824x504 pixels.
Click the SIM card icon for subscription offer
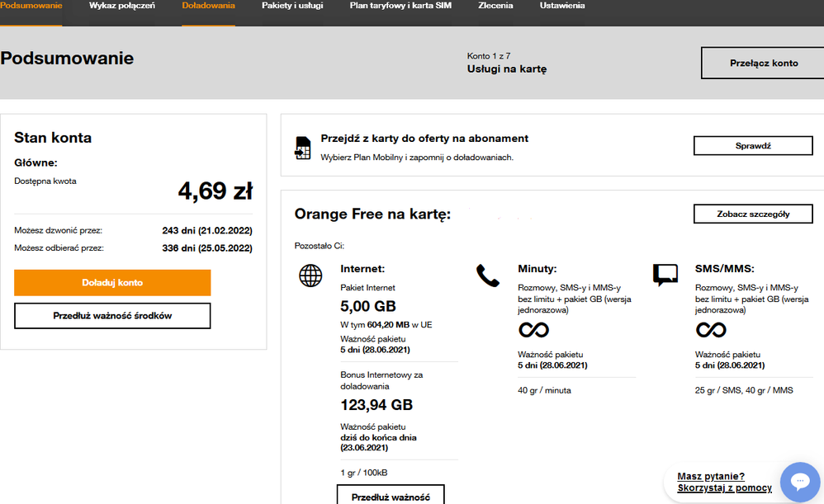(x=302, y=147)
